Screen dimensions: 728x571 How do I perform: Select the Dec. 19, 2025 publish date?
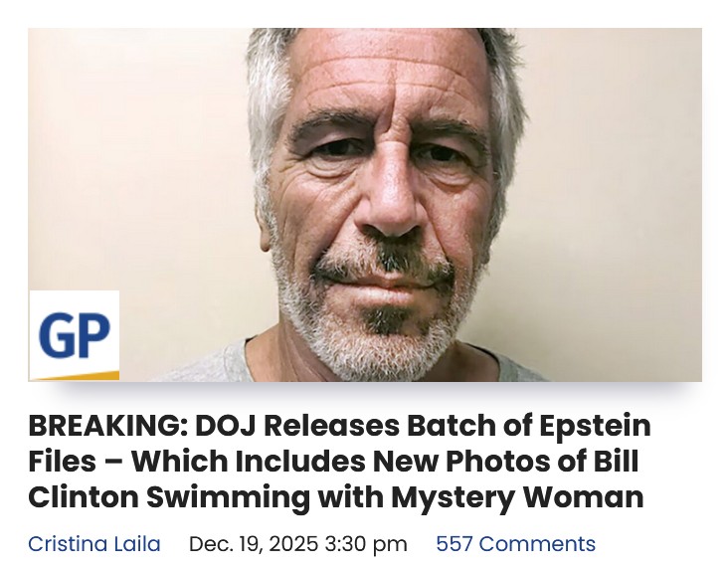coord(254,543)
